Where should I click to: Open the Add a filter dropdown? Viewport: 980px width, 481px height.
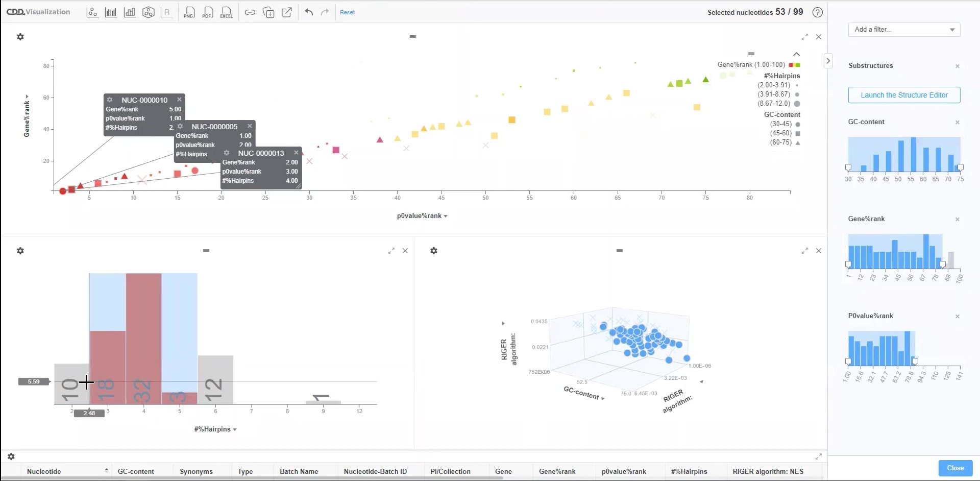904,30
